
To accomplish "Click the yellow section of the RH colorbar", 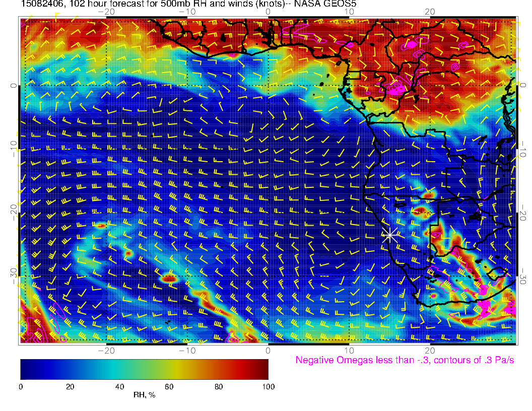I will point(176,369).
